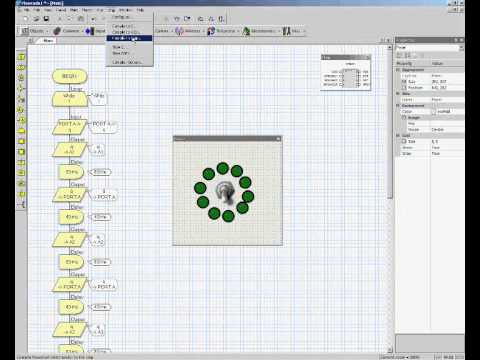Image resolution: width=480 pixels, height=360 pixels.
Task: Choose Compile to HEX menu entry
Action: pyautogui.click(x=129, y=32)
